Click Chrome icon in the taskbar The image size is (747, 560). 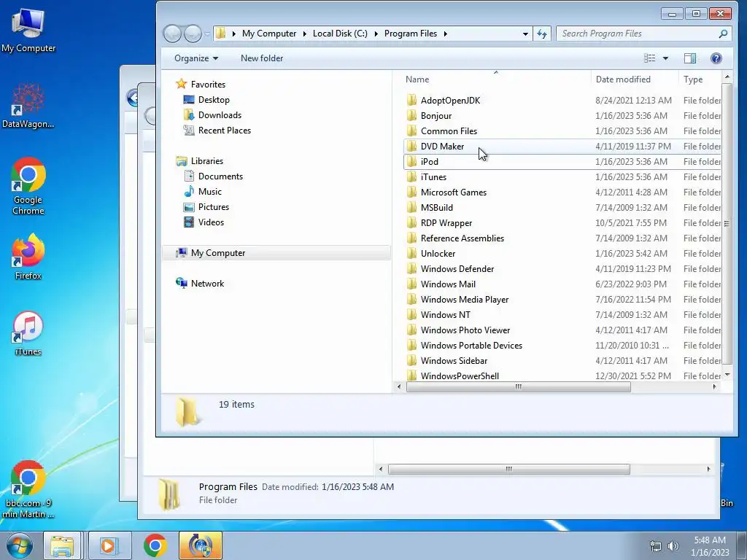(155, 545)
